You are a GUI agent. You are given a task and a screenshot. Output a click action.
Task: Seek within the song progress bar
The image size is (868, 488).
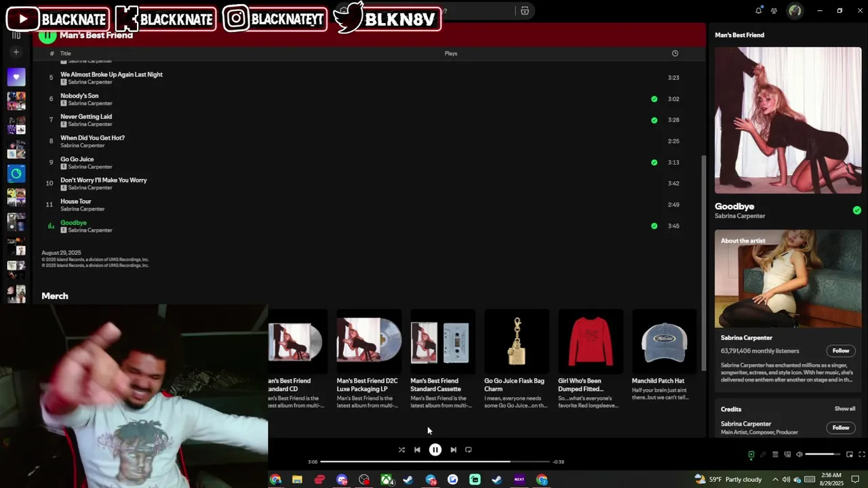[435, 462]
